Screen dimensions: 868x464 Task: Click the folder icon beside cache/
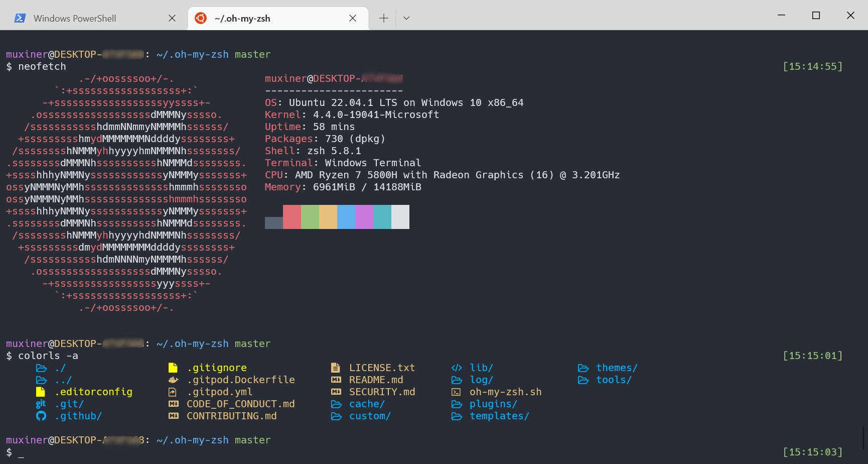click(x=336, y=404)
